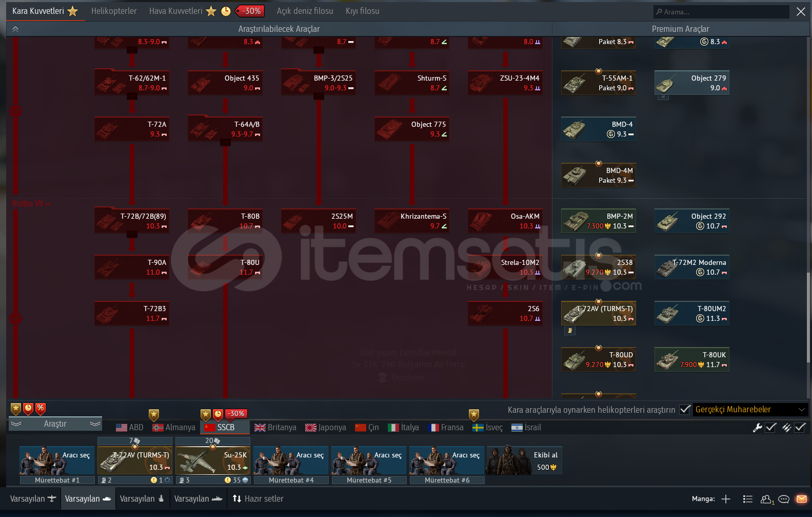This screenshot has width=812, height=517.
Task: Switch to Kıyı filosu tab
Action: pos(363,11)
